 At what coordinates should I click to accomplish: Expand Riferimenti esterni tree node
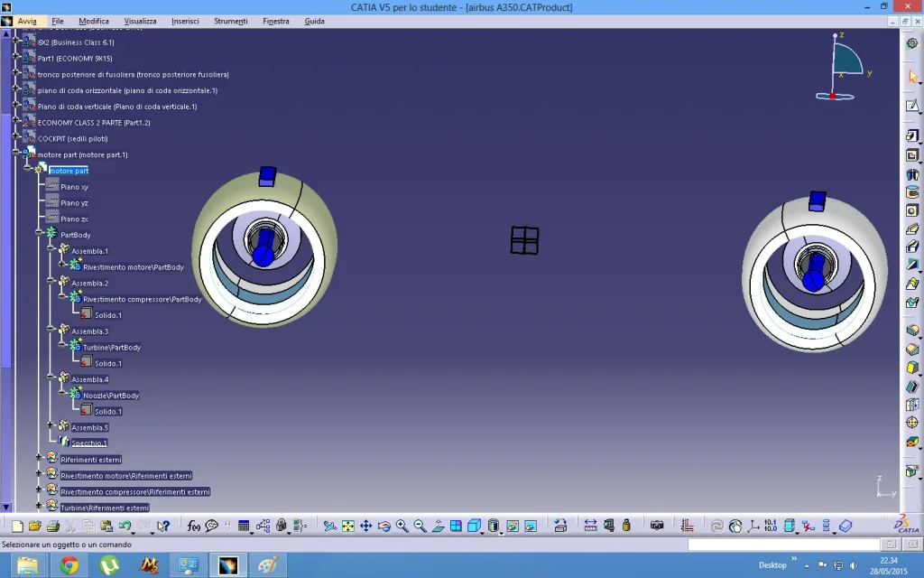[39, 457]
